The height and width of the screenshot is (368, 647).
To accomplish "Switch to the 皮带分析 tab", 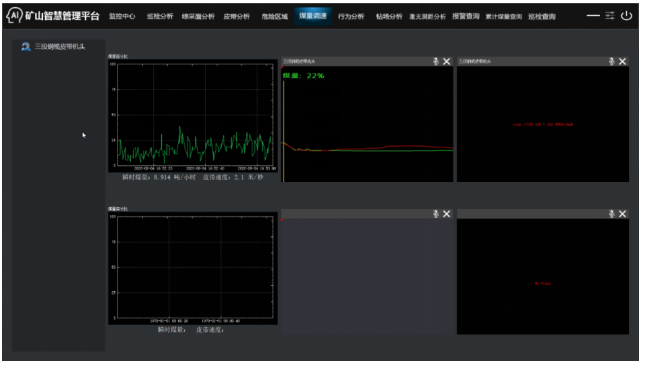I will (236, 17).
